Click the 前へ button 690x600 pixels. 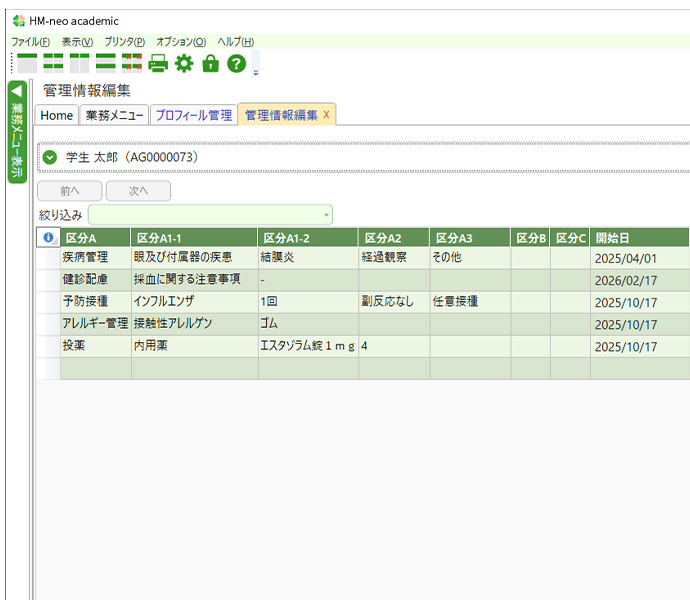coord(70,191)
